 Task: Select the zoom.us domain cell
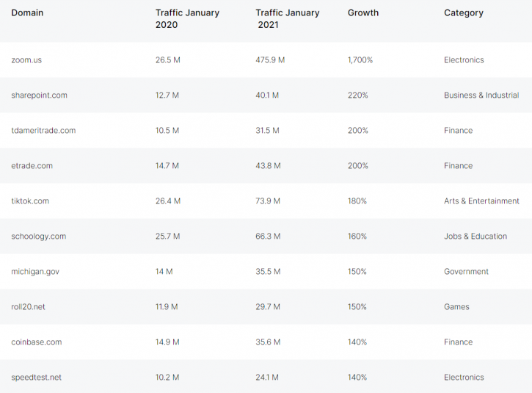(x=26, y=60)
